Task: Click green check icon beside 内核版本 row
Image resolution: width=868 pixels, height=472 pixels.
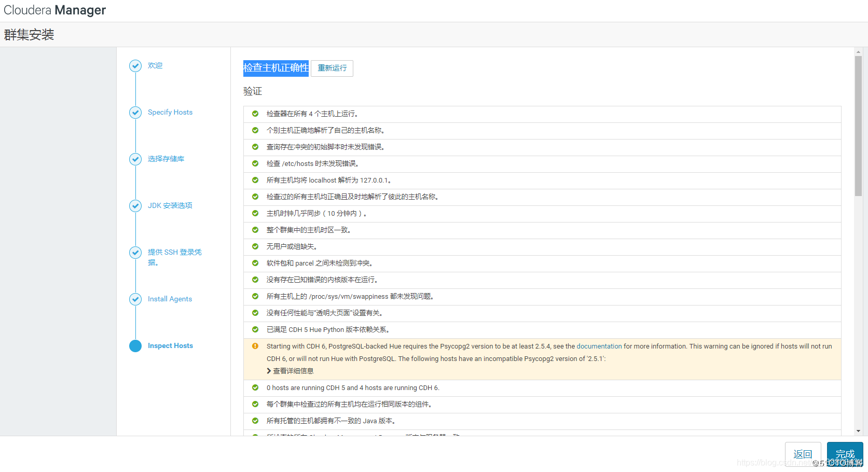Action: point(255,280)
